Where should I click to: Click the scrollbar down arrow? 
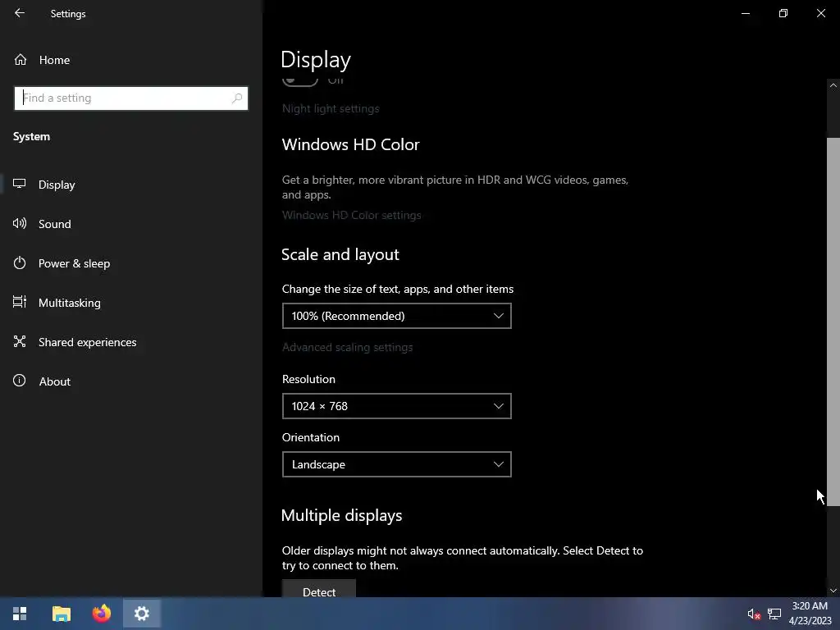[833, 591]
